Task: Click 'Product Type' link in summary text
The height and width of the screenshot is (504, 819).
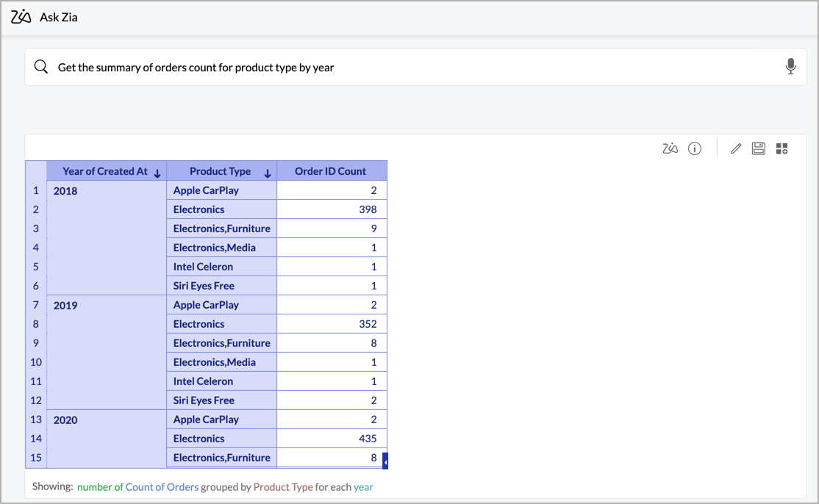Action: [x=283, y=486]
